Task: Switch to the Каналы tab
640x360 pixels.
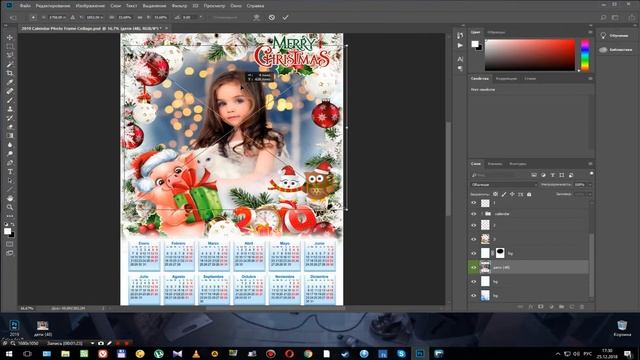Action: pyautogui.click(x=495, y=164)
